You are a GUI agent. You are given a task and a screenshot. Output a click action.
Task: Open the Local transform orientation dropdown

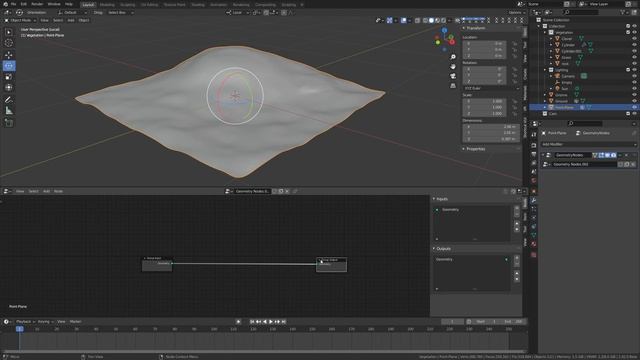238,12
